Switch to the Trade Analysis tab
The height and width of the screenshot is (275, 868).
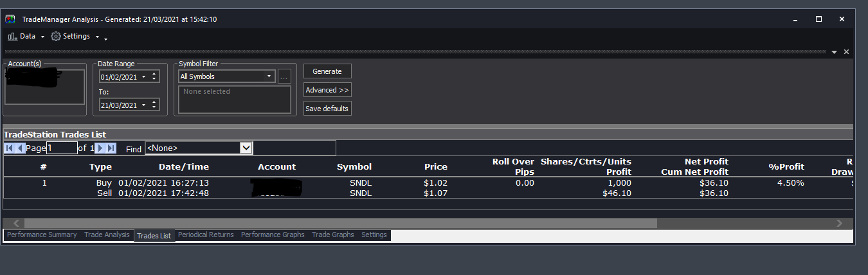coord(107,235)
